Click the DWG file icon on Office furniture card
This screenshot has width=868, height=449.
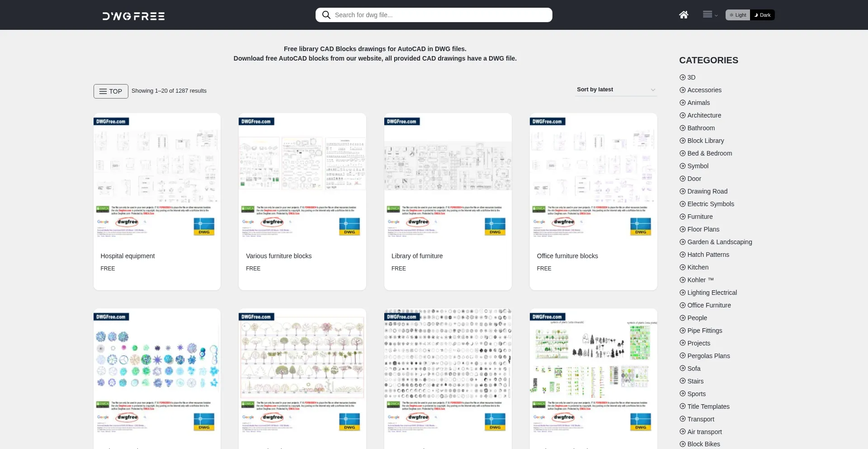640,226
